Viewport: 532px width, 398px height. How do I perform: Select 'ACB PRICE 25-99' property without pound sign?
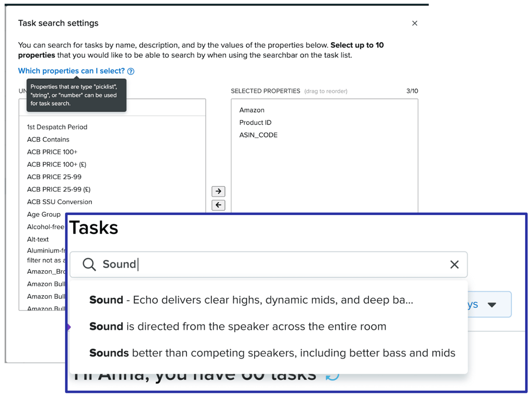[x=54, y=177]
